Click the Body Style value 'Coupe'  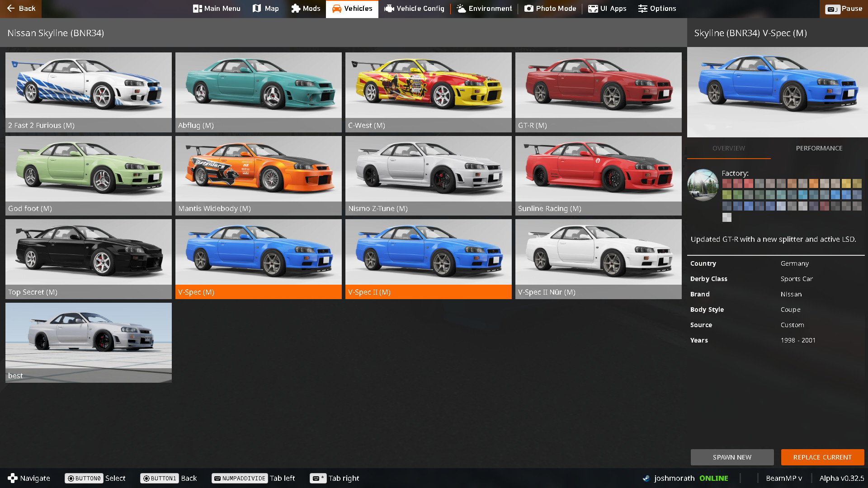[791, 310]
